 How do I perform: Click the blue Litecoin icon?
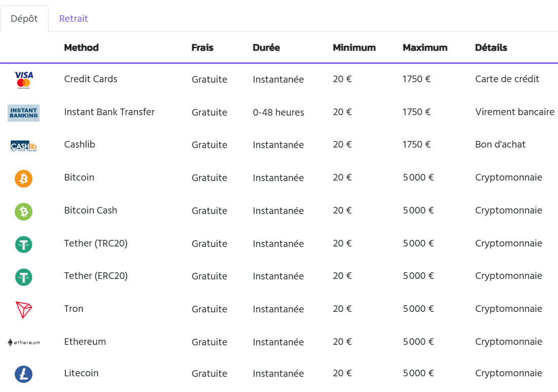pyautogui.click(x=23, y=374)
